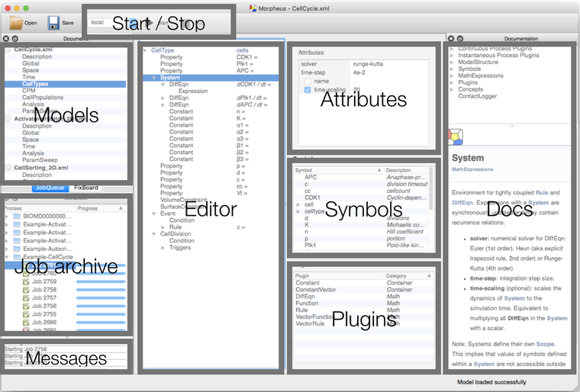Click the BIOMD0000000 folder icon in job list
The height and width of the screenshot is (392, 580).
(17, 216)
